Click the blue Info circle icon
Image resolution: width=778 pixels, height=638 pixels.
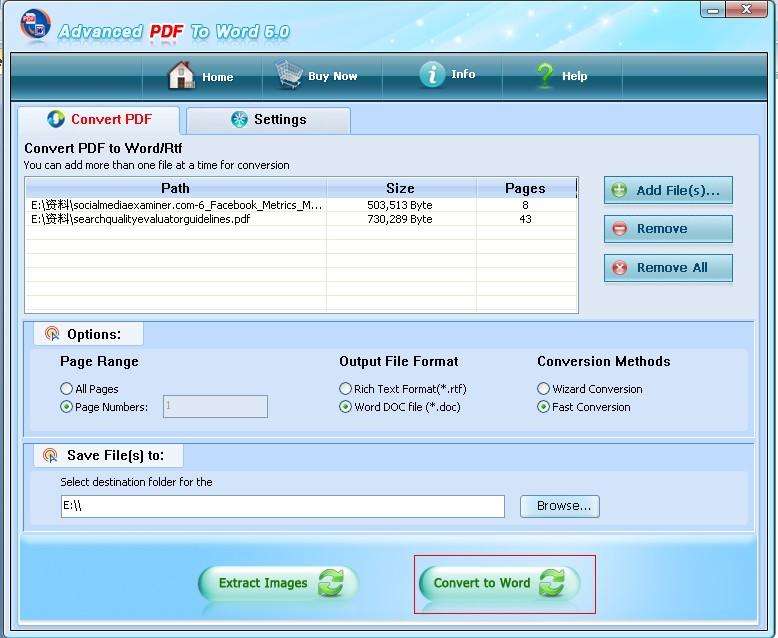tap(432, 75)
